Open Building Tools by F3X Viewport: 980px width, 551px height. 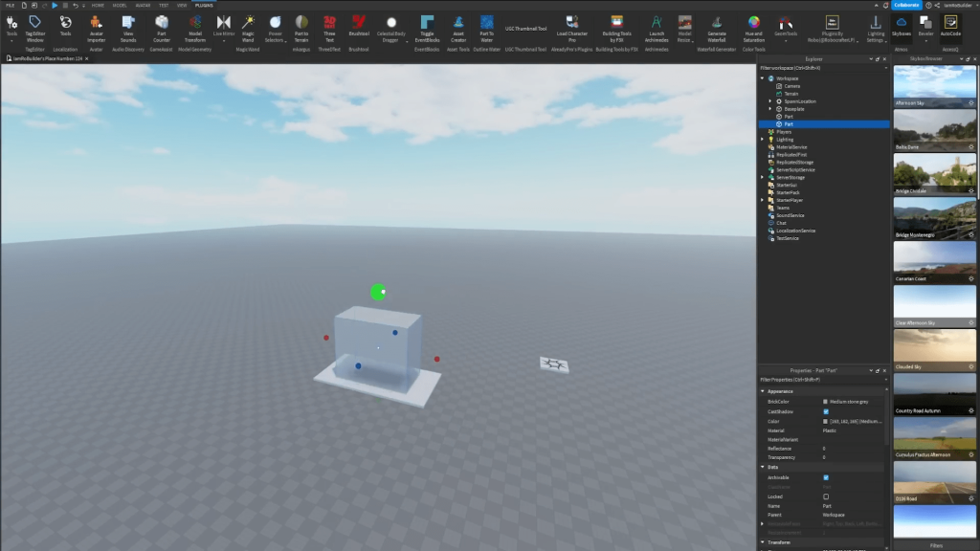point(617,29)
